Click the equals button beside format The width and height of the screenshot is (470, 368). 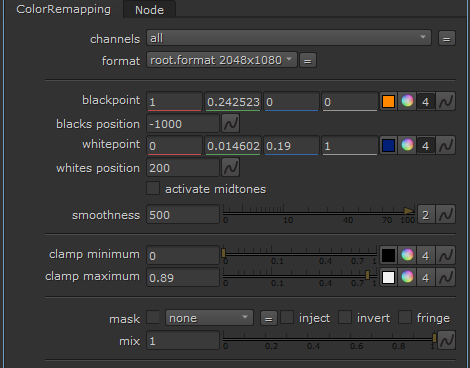[308, 60]
